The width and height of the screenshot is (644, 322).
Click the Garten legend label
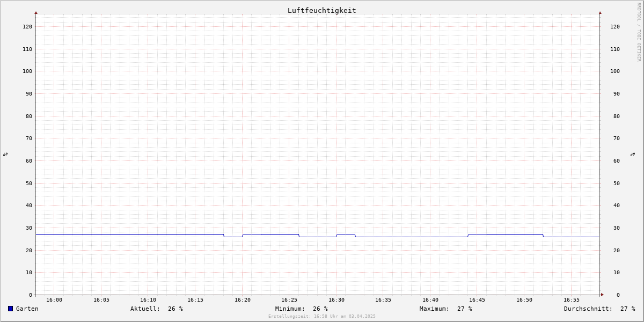27,309
